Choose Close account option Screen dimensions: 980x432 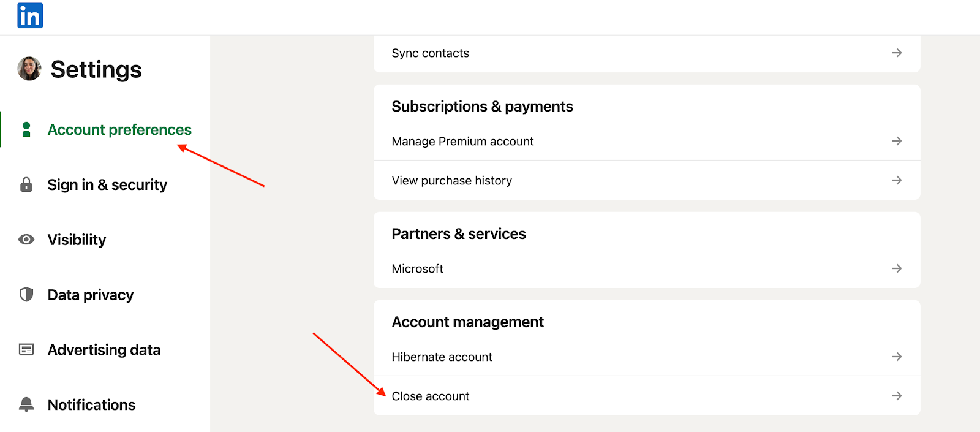click(x=431, y=396)
